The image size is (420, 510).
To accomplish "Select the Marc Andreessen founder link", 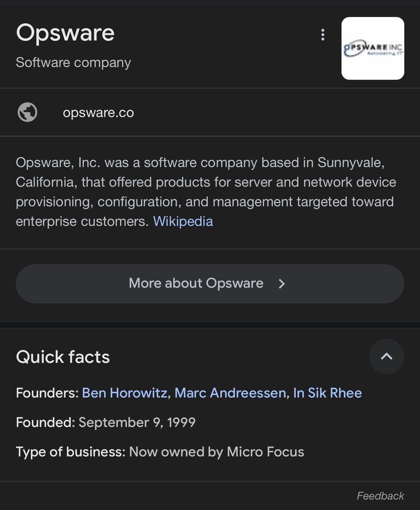I will pyautogui.click(x=230, y=393).
